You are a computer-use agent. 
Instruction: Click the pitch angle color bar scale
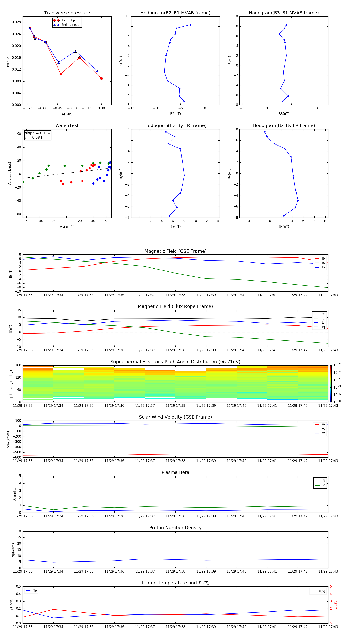point(331,383)
